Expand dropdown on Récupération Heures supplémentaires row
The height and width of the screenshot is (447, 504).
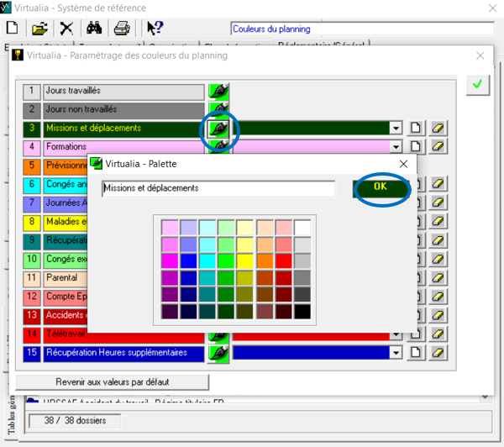395,353
